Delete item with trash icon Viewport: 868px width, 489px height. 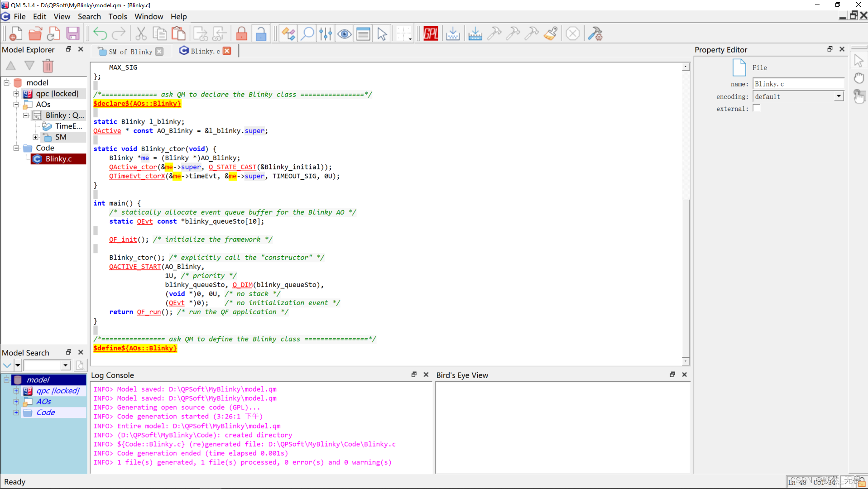point(48,66)
